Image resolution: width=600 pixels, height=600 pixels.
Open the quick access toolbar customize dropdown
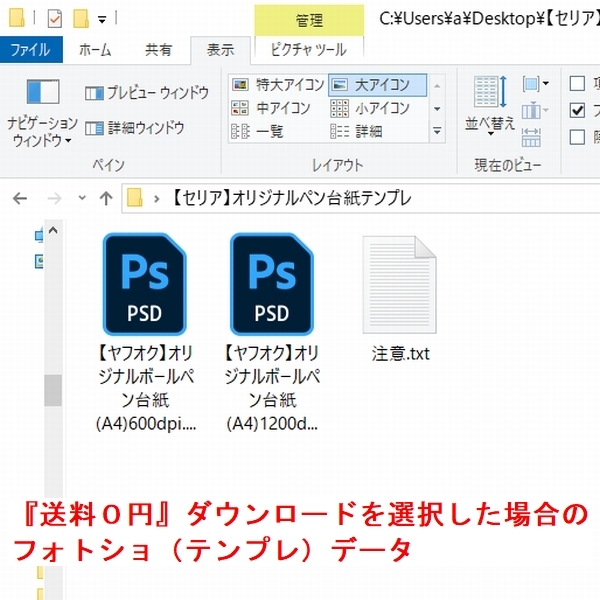(102, 19)
